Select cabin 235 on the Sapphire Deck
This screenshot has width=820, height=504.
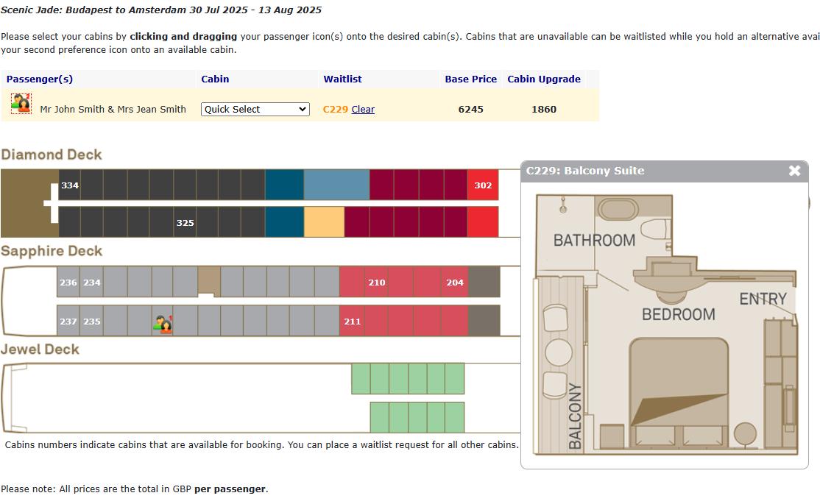[x=91, y=321]
